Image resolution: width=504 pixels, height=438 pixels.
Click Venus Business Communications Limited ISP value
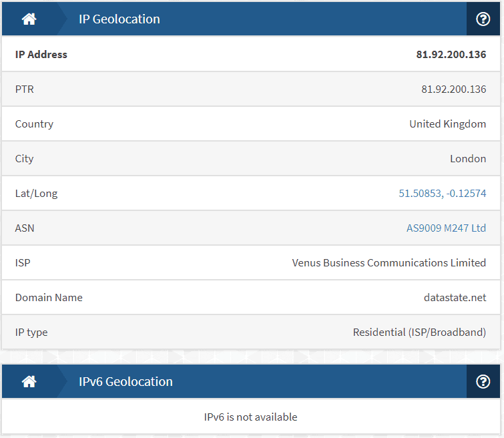click(389, 263)
